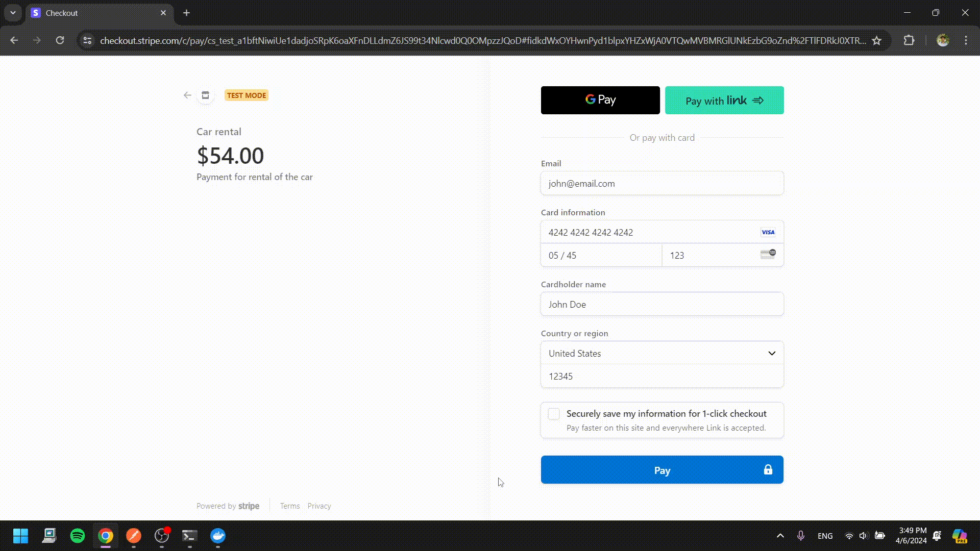The height and width of the screenshot is (551, 980).
Task: Bookmark this page with the star icon
Action: 876,40
